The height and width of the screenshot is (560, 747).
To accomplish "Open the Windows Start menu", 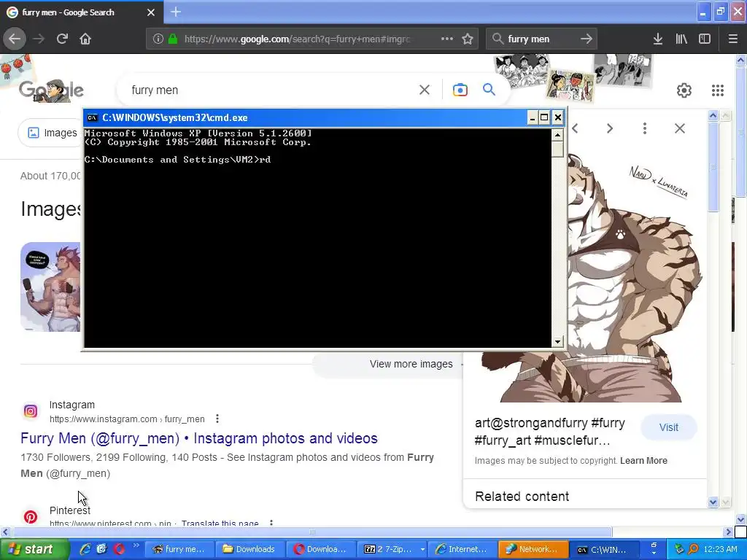I will coord(34,550).
